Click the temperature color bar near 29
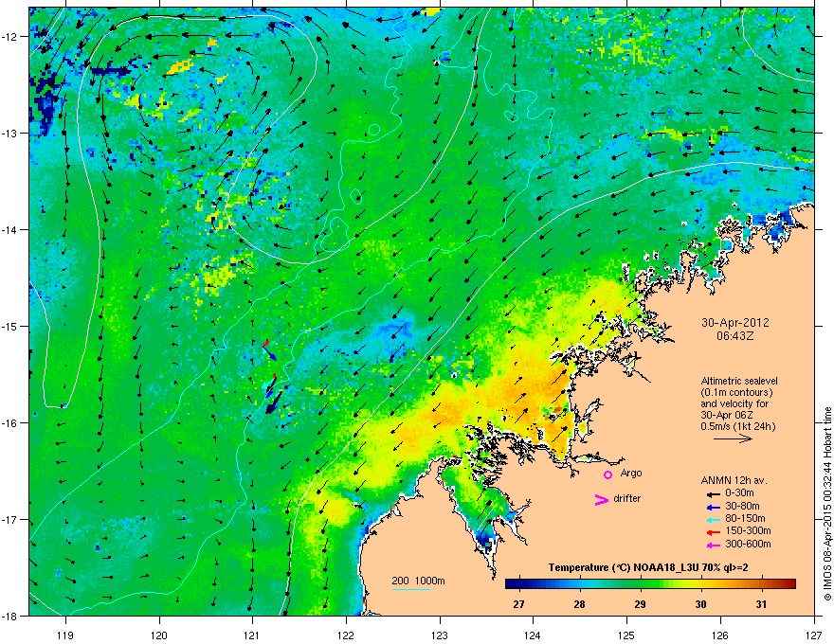Viewport: 834px width, 644px height. click(x=641, y=583)
